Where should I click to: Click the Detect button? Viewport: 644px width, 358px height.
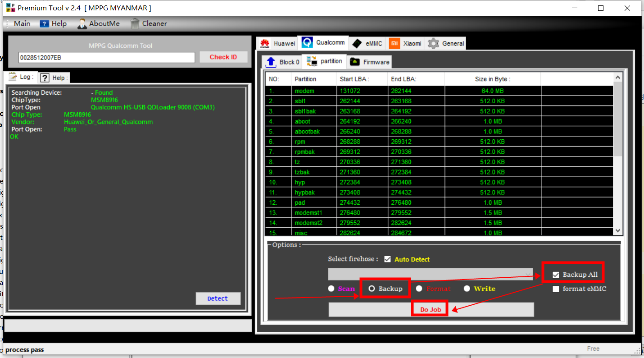pyautogui.click(x=218, y=298)
